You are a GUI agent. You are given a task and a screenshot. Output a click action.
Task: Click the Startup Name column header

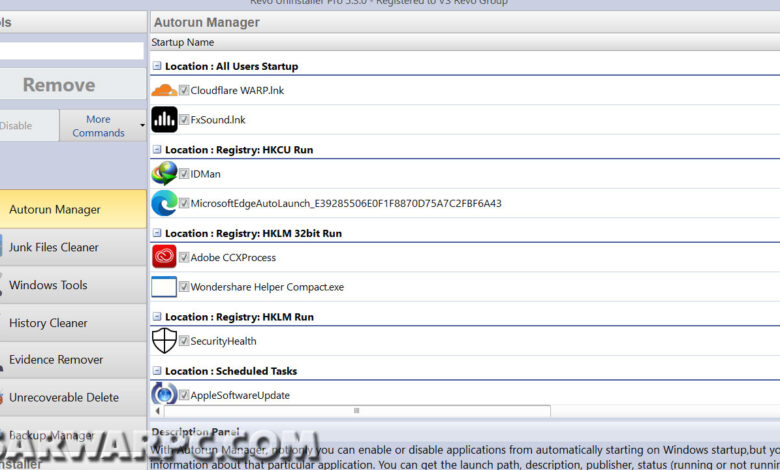click(183, 42)
